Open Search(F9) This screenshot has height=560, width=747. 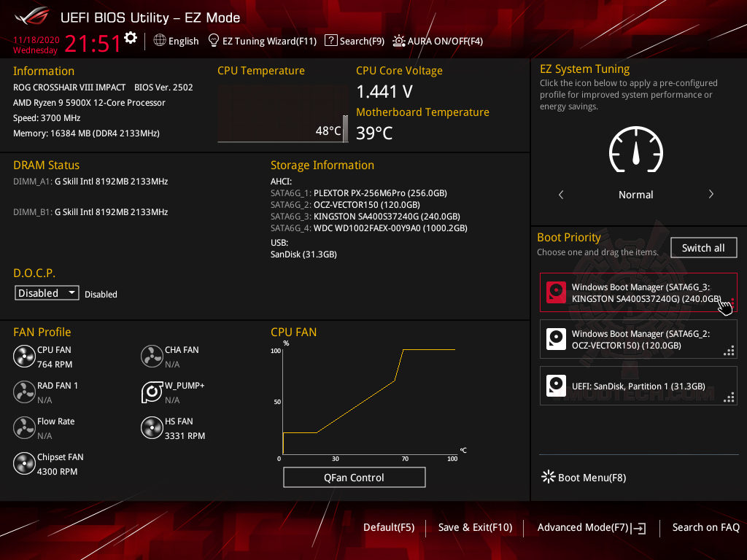tap(362, 41)
